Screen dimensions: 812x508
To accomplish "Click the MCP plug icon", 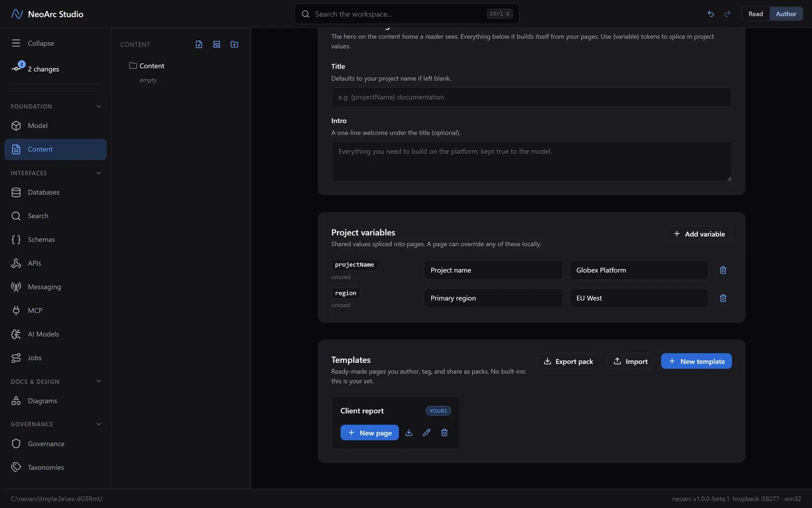I will [16, 310].
